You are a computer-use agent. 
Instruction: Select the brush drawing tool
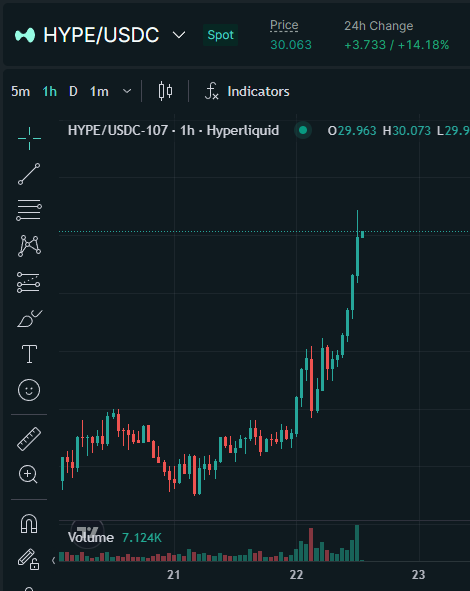(x=30, y=318)
